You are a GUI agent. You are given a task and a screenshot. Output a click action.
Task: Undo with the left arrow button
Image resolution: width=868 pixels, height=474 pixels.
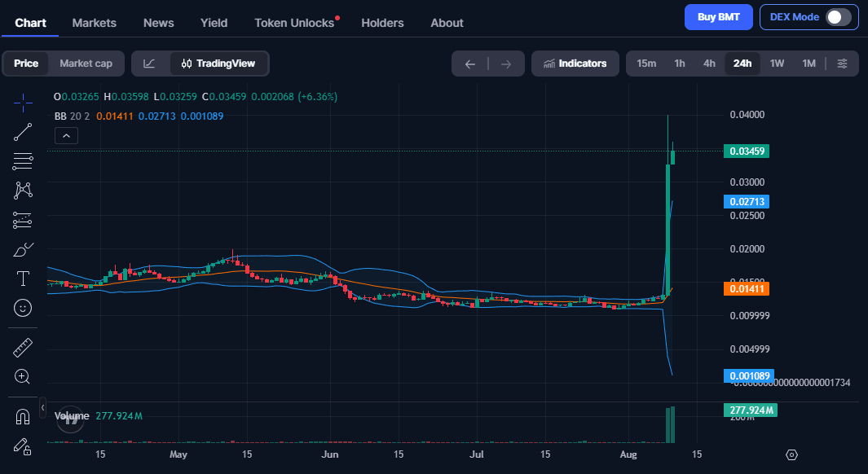470,64
